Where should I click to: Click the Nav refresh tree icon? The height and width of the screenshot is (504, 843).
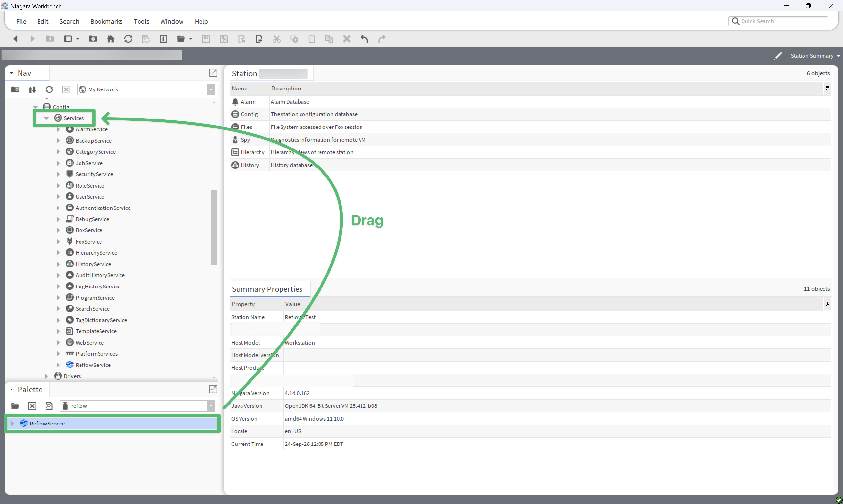pyautogui.click(x=49, y=89)
